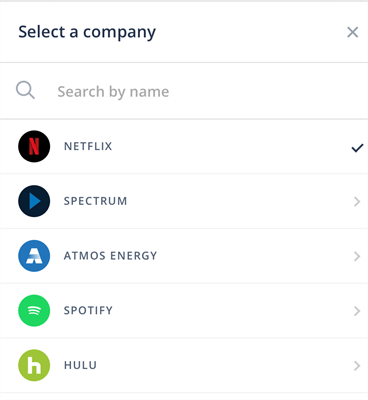Open Spectrum with its chevron arrow

[357, 201]
